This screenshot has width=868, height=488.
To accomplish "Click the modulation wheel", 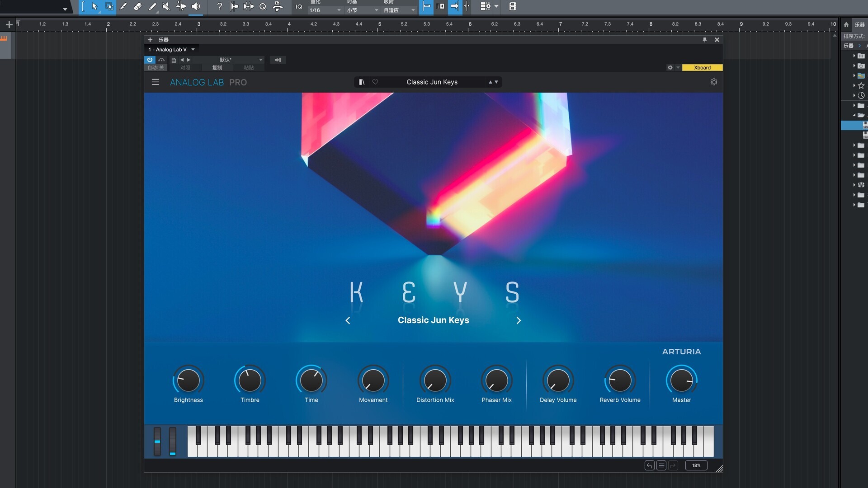I will [173, 441].
